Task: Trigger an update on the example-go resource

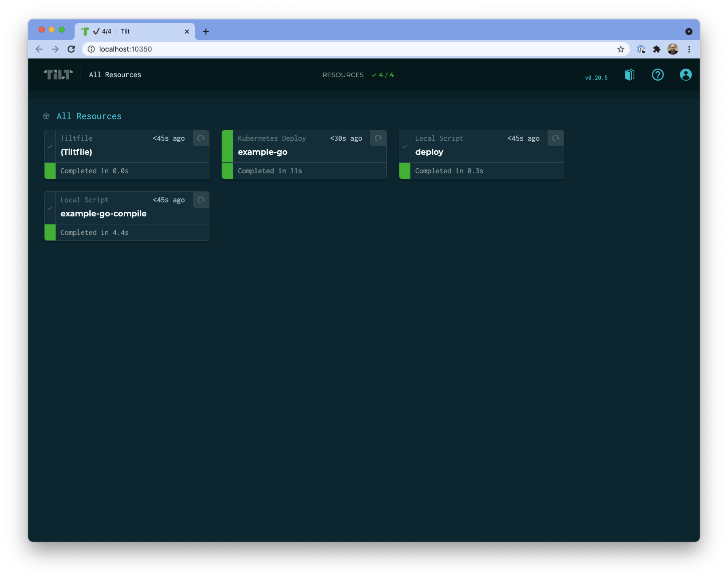Action: (x=378, y=138)
